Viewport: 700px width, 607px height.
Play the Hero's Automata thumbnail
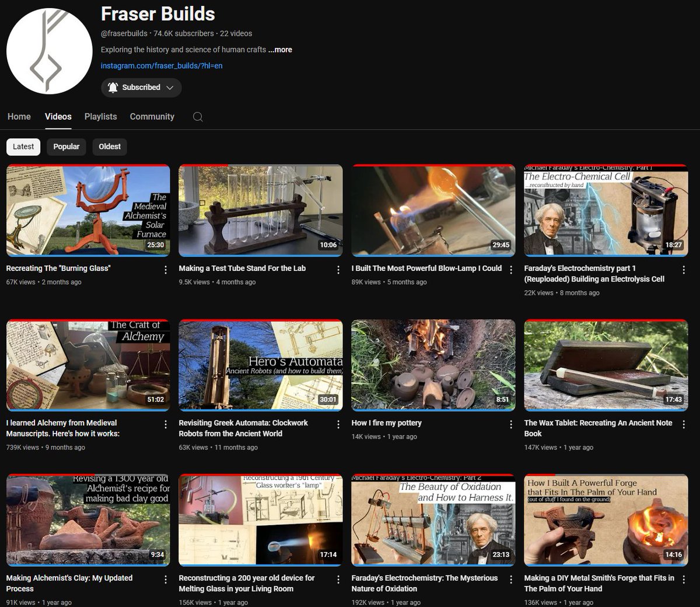tap(261, 365)
